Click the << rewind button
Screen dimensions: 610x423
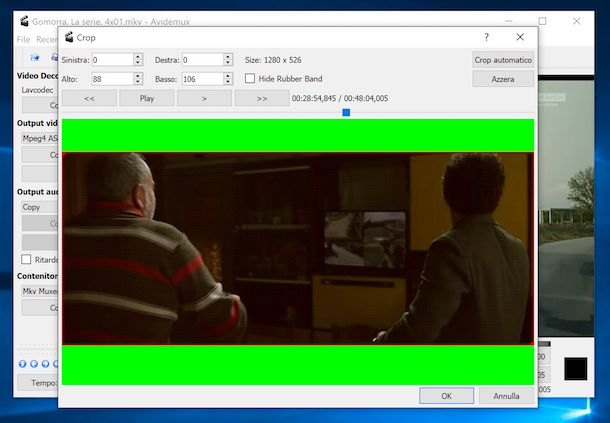point(89,98)
